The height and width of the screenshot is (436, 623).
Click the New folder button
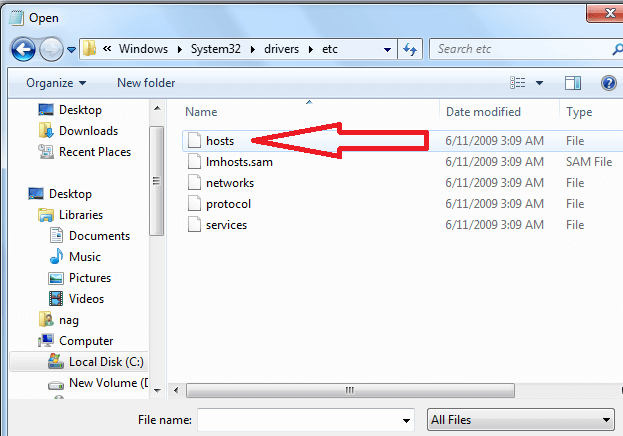click(x=146, y=83)
